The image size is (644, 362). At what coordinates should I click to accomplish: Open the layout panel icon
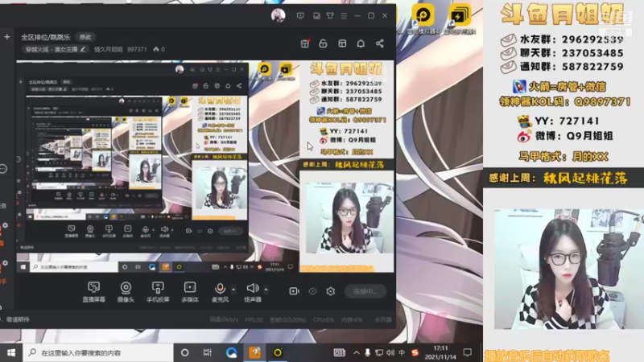[342, 43]
